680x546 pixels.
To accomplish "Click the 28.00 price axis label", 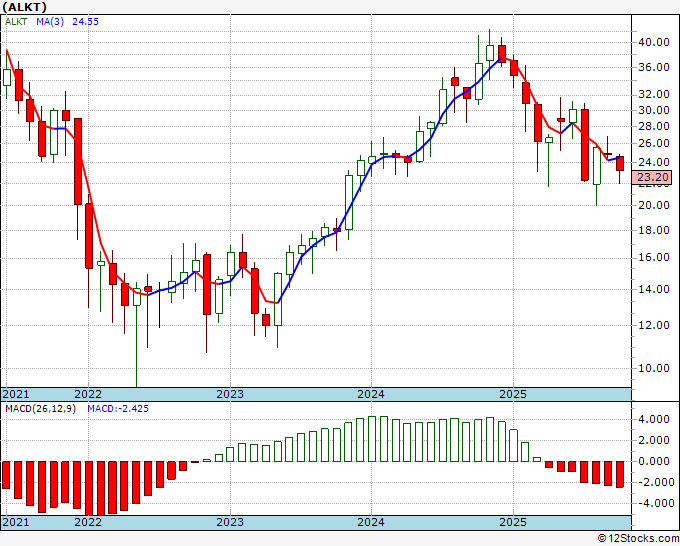I will pyautogui.click(x=654, y=126).
